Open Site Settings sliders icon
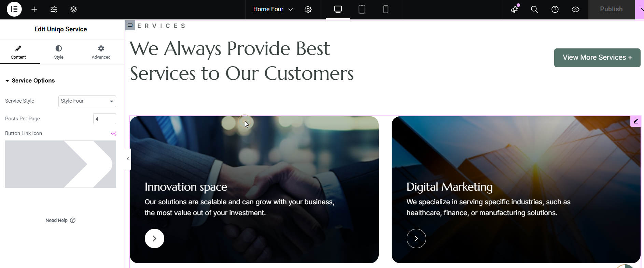Viewport: 644px width, 268px height. (x=54, y=10)
